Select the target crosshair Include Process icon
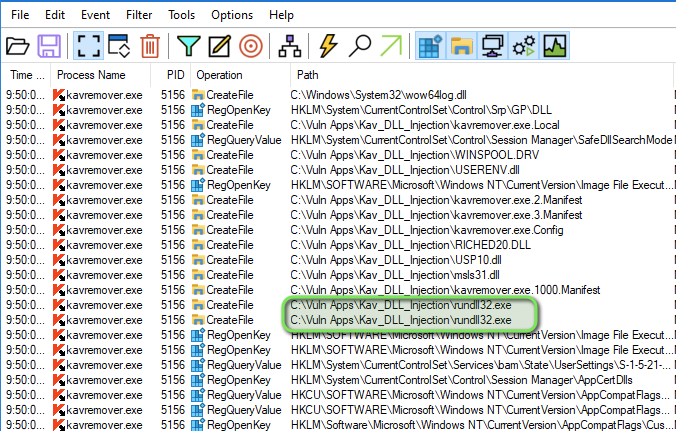Image resolution: width=676 pixels, height=431 pixels. click(251, 46)
